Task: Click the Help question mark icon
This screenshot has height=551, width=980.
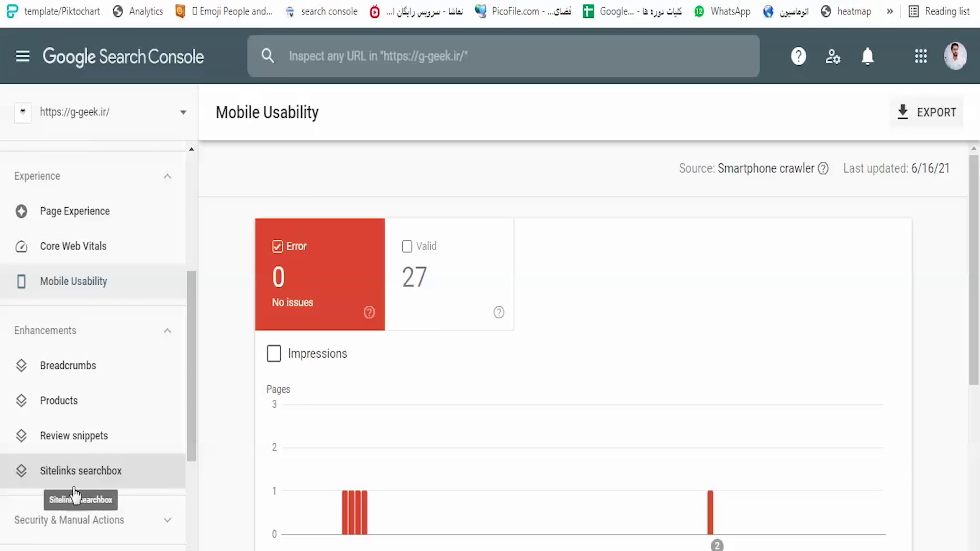Action: point(798,56)
